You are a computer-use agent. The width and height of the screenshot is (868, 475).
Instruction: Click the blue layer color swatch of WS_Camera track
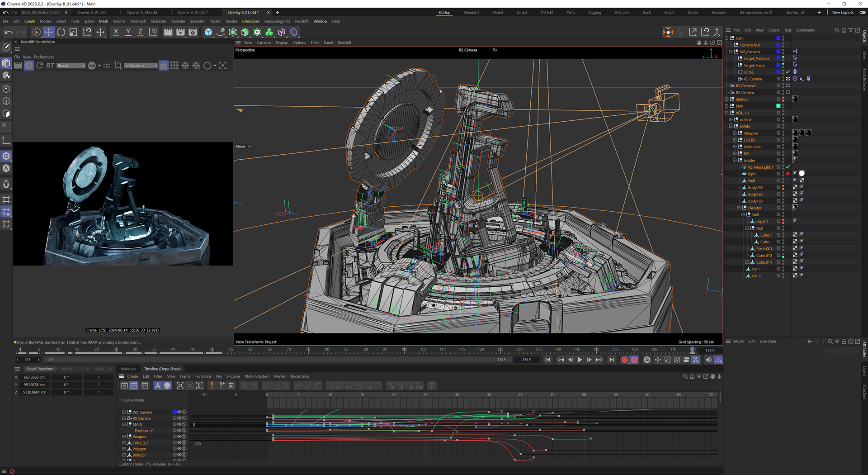click(175, 412)
